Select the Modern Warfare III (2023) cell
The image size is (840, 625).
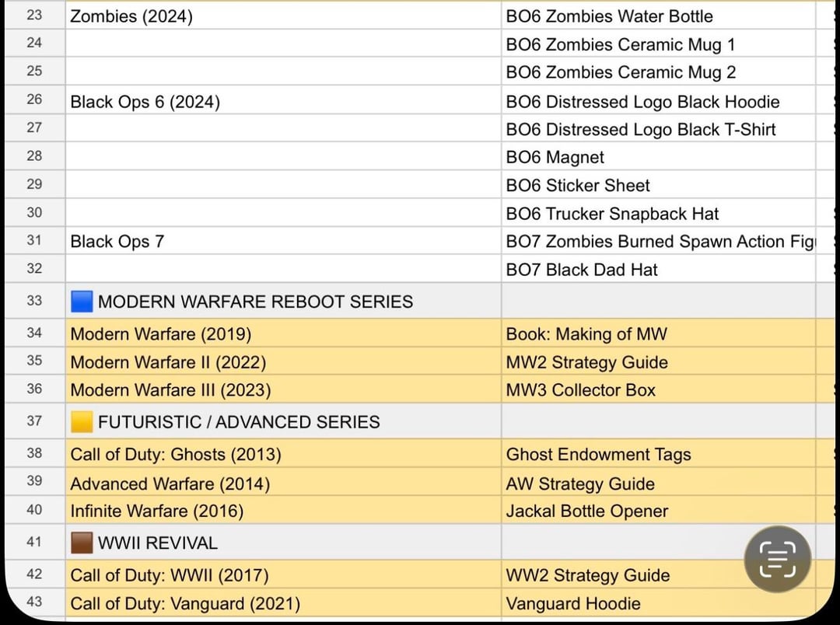click(x=283, y=389)
